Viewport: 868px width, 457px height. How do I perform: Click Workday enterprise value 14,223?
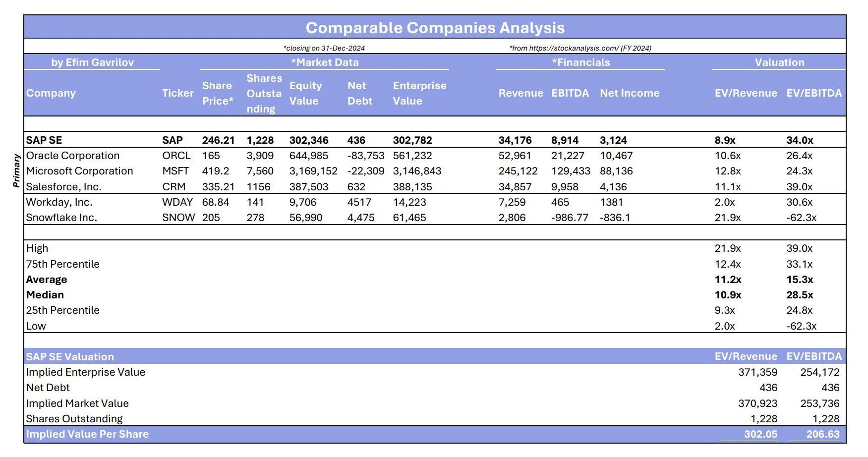(409, 202)
